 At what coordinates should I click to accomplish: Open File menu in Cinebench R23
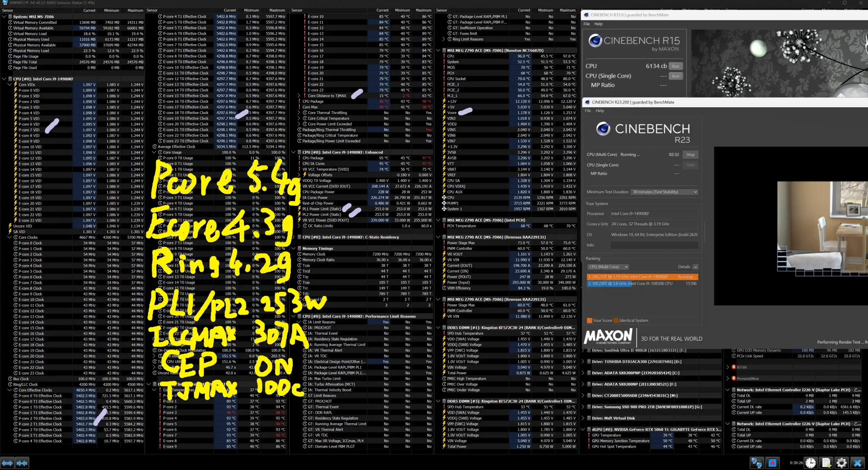[x=588, y=111]
